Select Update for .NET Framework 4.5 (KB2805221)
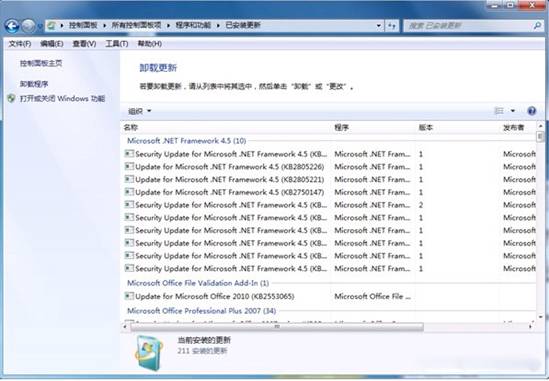Screen dimensions: 549x381 click(x=230, y=179)
